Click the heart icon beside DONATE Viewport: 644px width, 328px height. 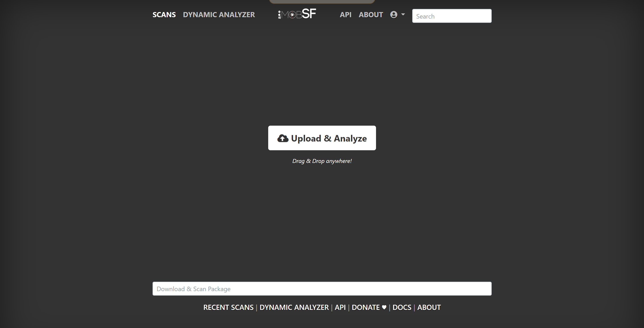point(384,307)
